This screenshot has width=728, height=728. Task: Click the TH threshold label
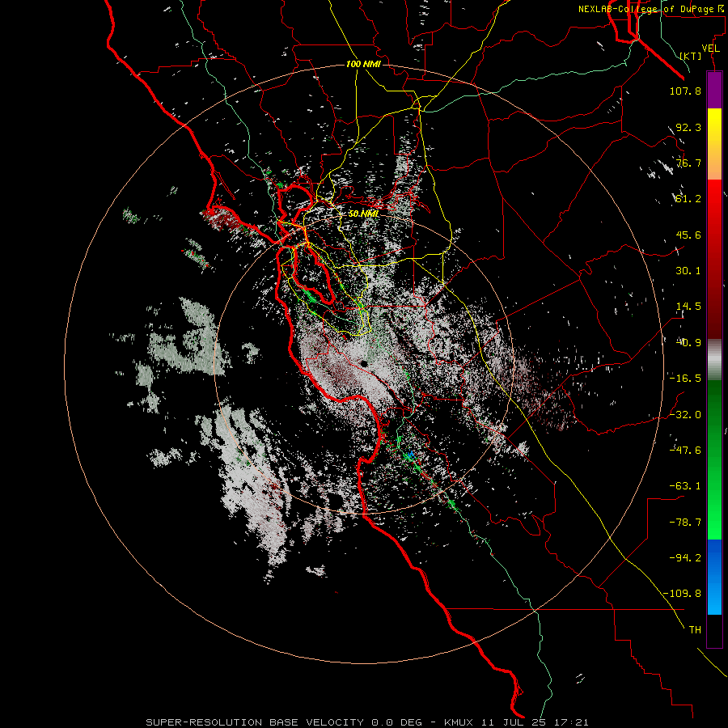[x=695, y=630]
